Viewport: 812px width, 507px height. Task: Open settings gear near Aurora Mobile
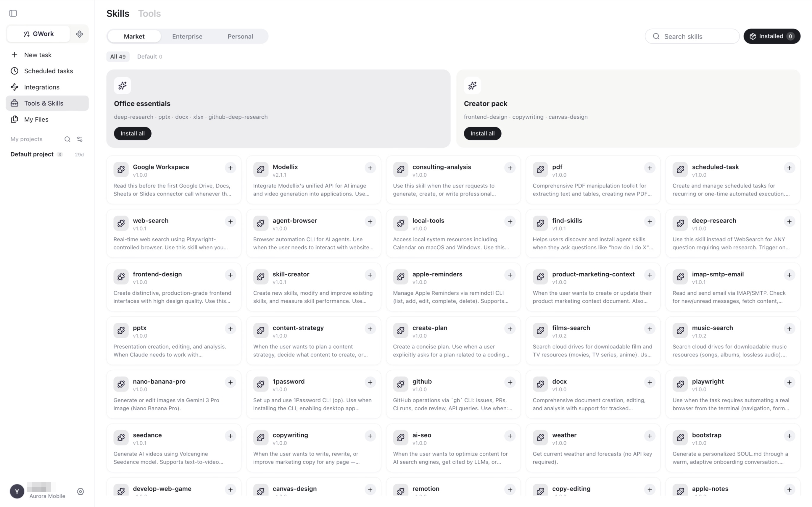(x=80, y=492)
